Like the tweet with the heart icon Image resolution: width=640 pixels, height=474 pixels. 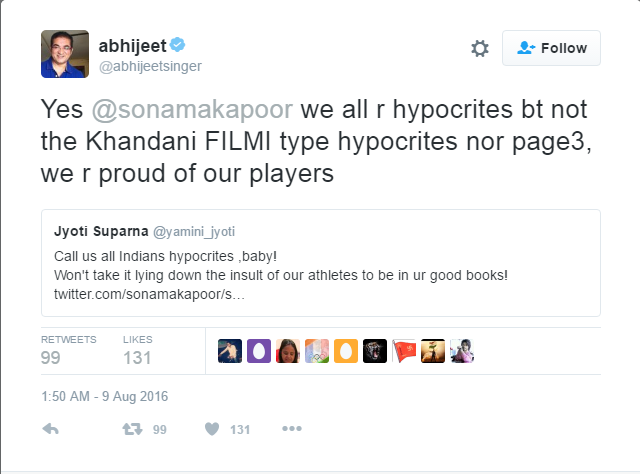pyautogui.click(x=211, y=429)
